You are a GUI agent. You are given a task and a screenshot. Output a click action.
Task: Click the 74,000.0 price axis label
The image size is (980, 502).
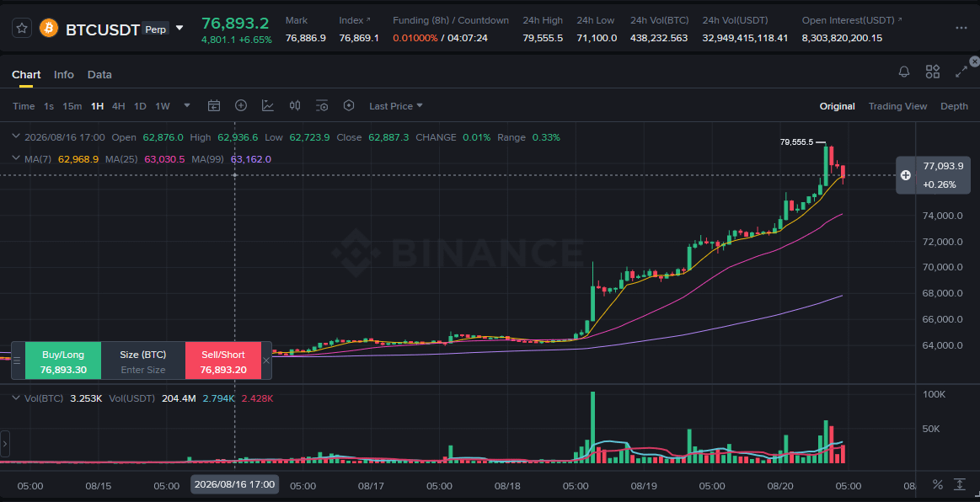pos(942,216)
